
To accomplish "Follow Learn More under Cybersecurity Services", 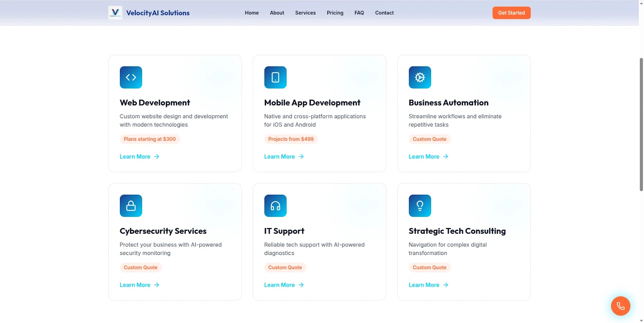I will pos(140,285).
